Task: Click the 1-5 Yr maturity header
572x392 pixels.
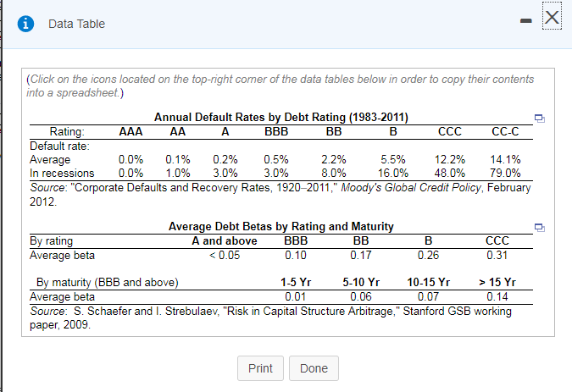Action: tap(296, 282)
